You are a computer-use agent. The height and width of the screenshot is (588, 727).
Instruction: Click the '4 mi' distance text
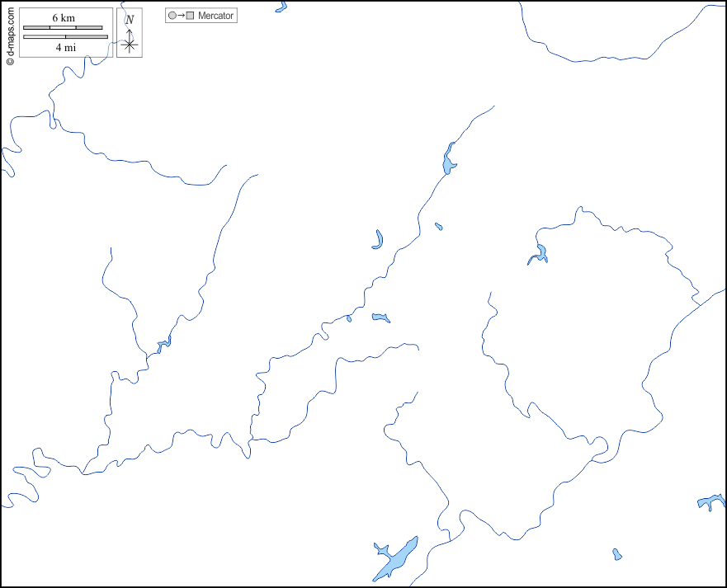[65, 47]
